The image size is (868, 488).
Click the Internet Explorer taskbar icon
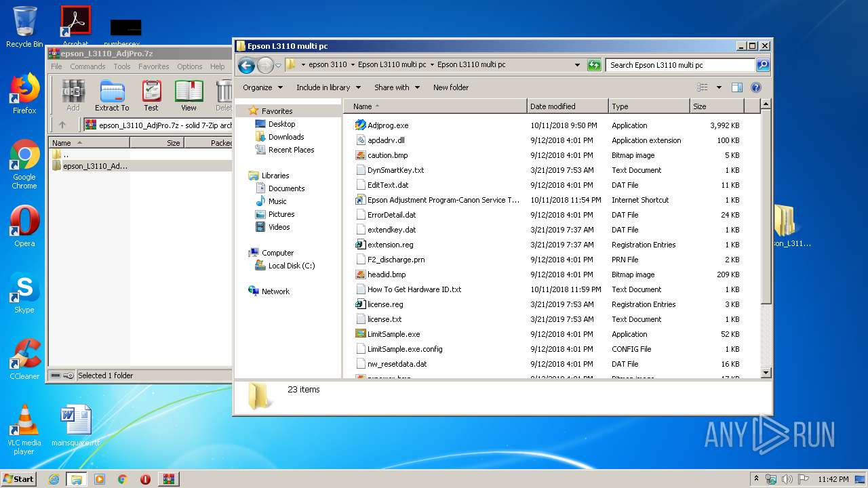pos(54,479)
